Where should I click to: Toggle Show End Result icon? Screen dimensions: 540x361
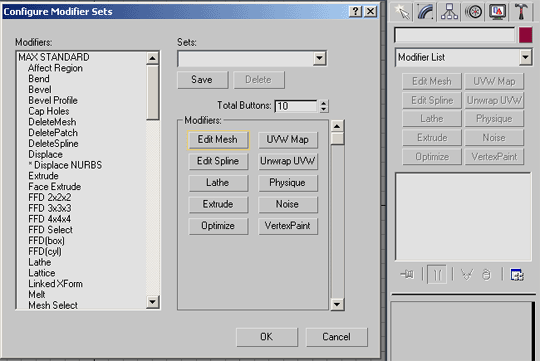(x=437, y=275)
